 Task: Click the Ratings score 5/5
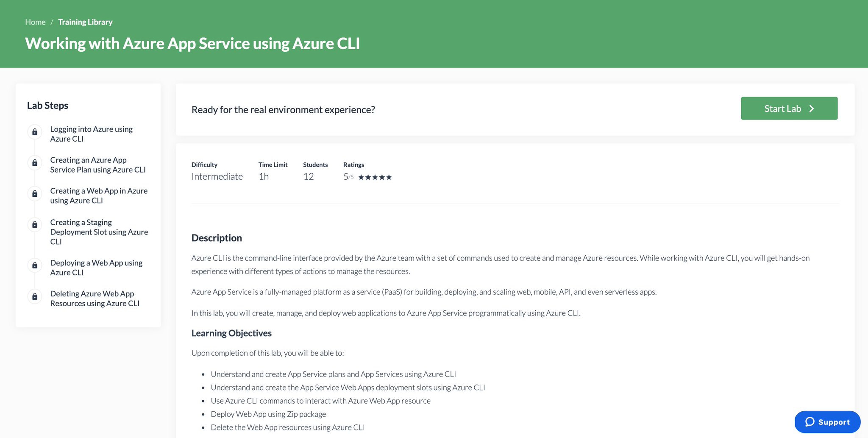(x=348, y=176)
